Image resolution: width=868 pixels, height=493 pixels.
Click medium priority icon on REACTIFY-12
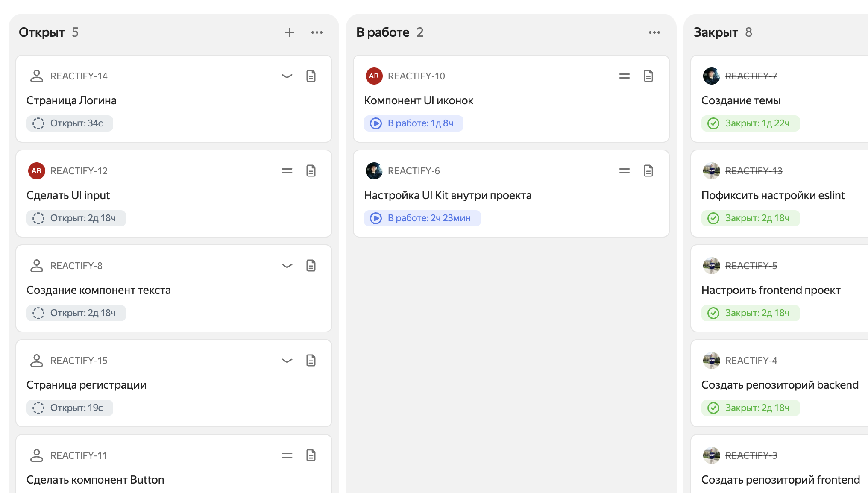287,171
